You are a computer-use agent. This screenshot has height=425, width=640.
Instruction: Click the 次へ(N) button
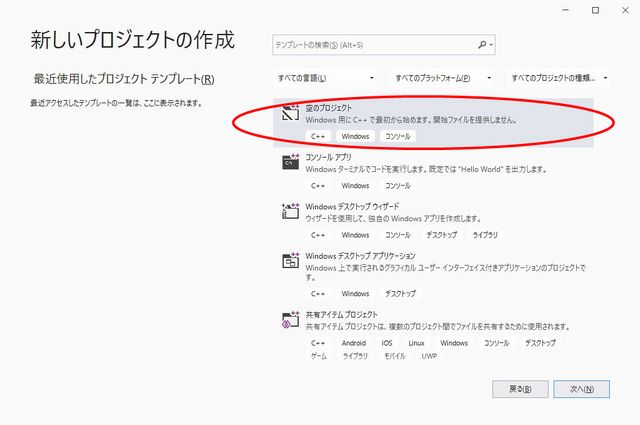pos(582,388)
